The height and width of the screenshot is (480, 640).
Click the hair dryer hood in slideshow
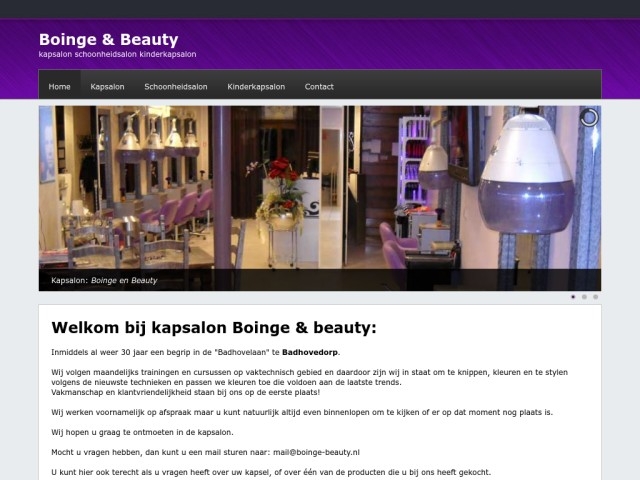[527, 173]
